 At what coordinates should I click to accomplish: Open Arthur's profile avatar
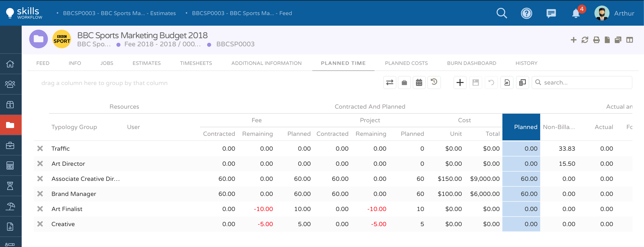[x=602, y=13]
